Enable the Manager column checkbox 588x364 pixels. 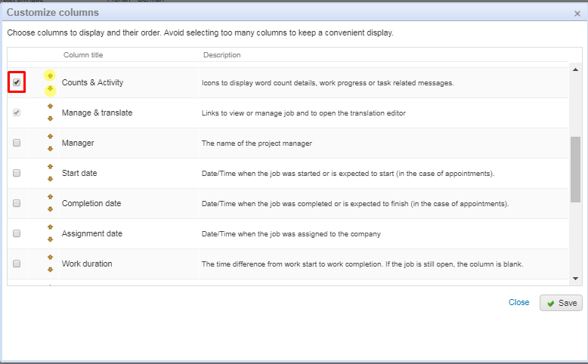pyautogui.click(x=17, y=143)
